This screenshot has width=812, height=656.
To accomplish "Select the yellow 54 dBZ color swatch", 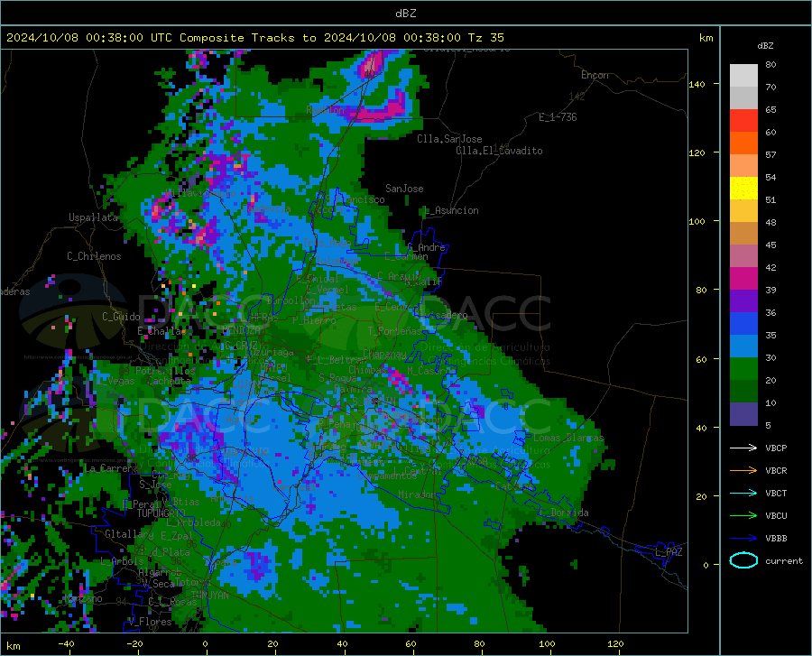I will (743, 189).
